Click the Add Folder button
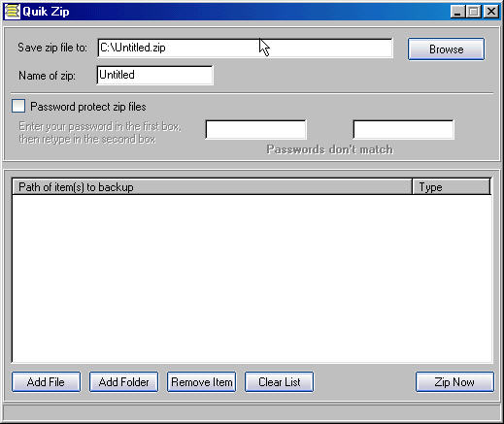504x424 pixels. point(123,382)
